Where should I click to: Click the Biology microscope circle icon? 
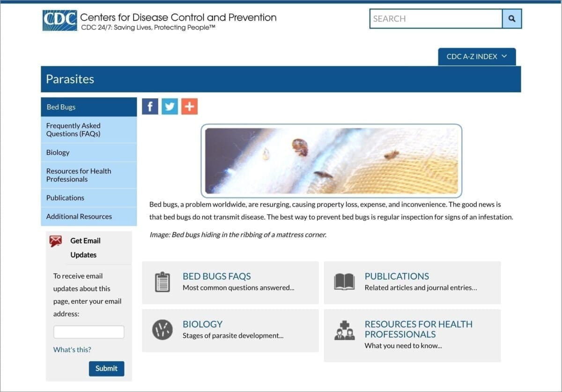click(162, 330)
